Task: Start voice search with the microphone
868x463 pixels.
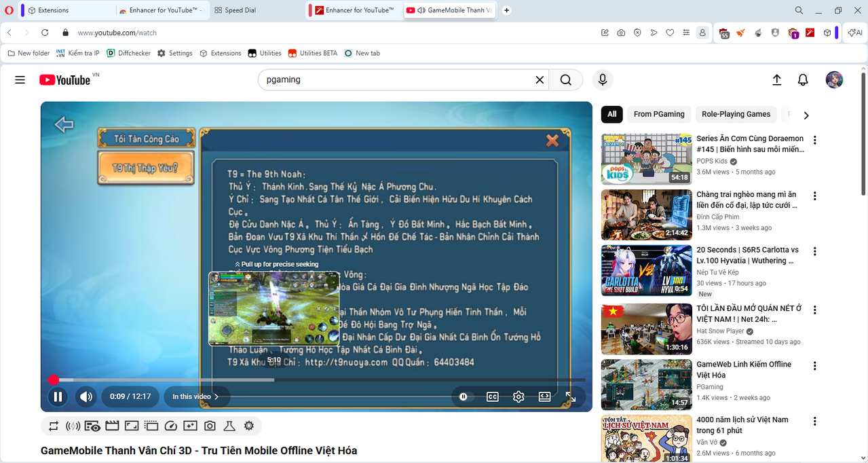Action: click(x=602, y=79)
